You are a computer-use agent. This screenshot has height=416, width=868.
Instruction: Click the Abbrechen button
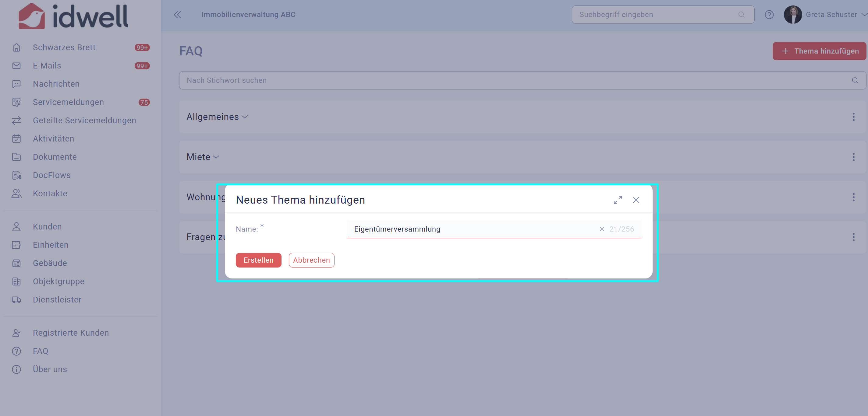pos(311,260)
